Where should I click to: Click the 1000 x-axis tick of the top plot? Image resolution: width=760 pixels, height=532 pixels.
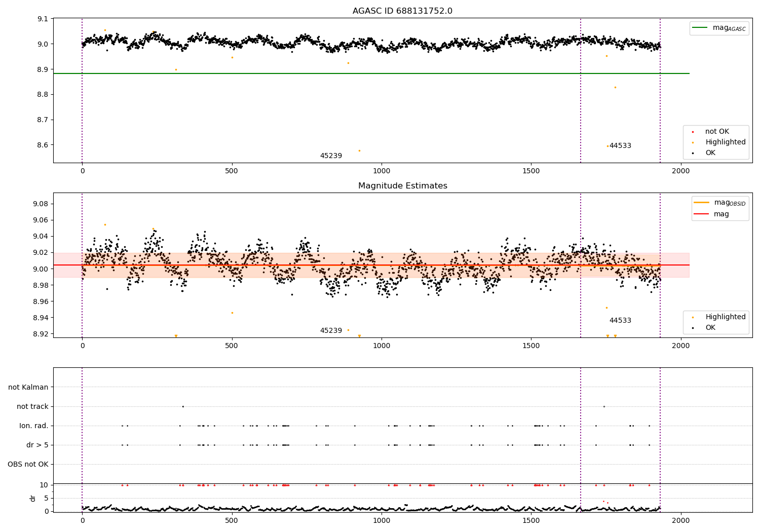382,171
